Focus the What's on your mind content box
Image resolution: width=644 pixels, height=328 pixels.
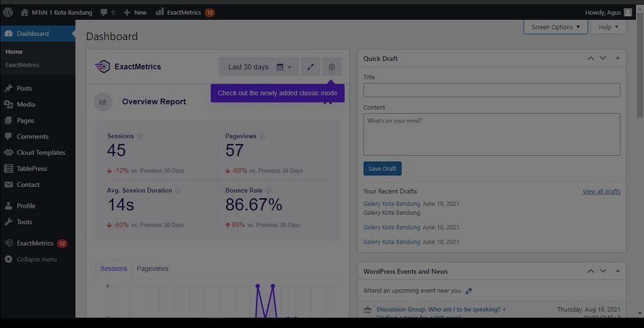tap(492, 135)
